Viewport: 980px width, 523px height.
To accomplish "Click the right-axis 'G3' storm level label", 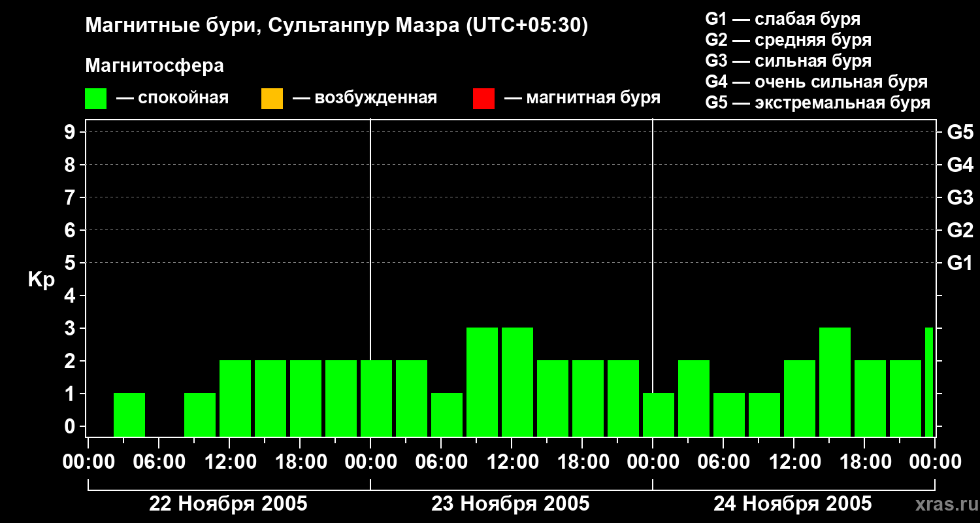I will (x=960, y=197).
